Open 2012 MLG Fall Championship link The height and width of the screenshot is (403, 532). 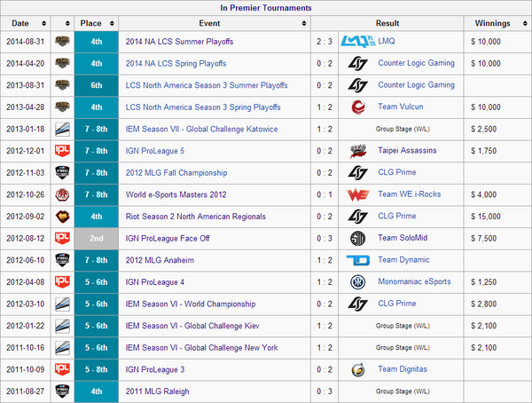point(176,172)
